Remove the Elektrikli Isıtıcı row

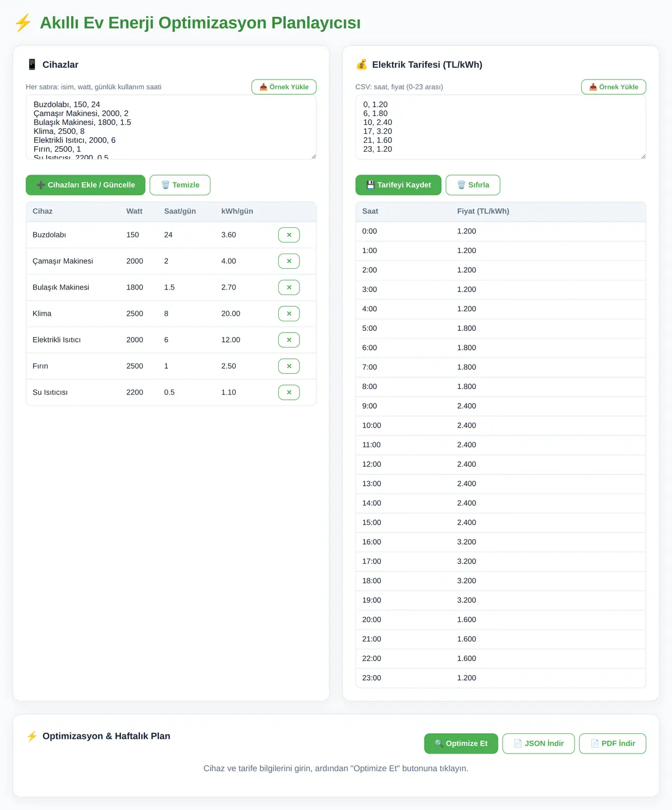[x=289, y=340]
